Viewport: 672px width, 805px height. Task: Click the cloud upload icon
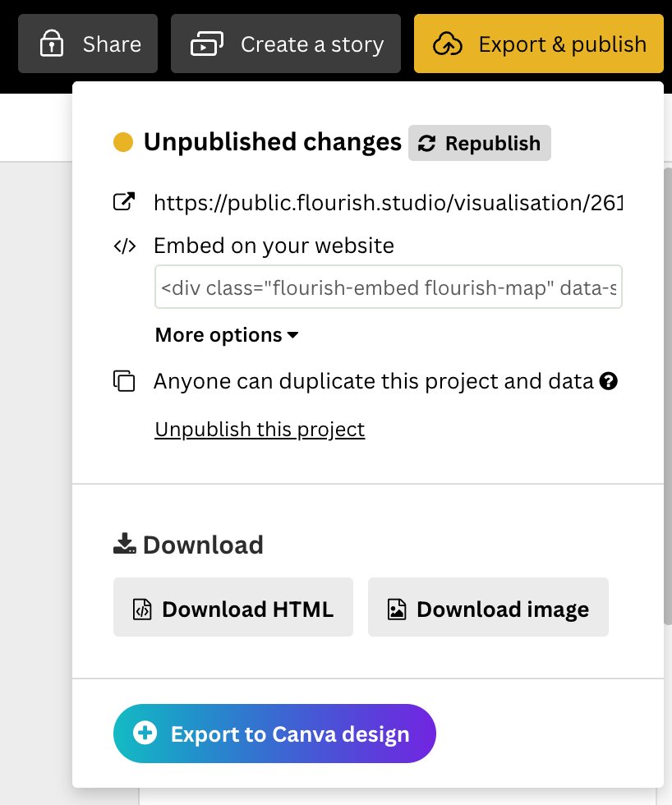(448, 44)
